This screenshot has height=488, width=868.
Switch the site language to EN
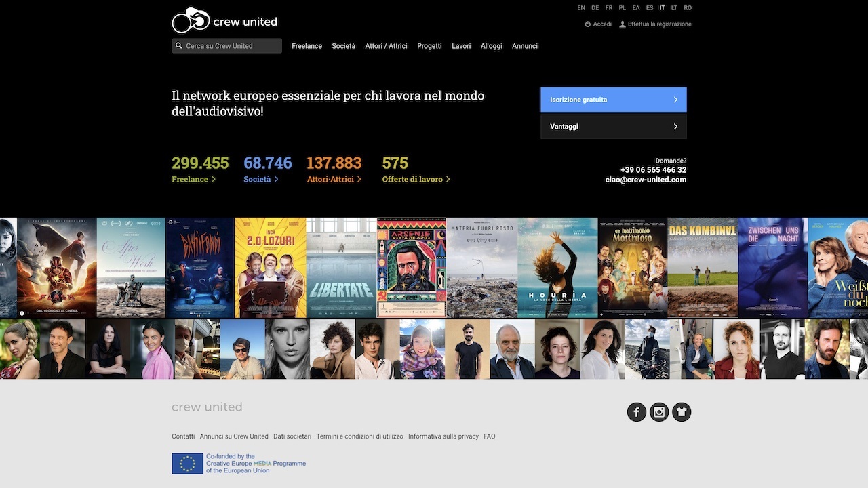point(580,7)
